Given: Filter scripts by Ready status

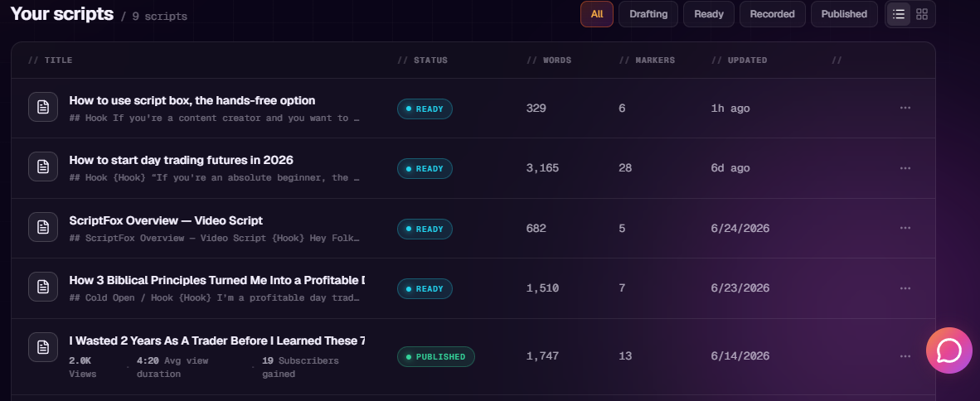Looking at the screenshot, I should pyautogui.click(x=709, y=14).
